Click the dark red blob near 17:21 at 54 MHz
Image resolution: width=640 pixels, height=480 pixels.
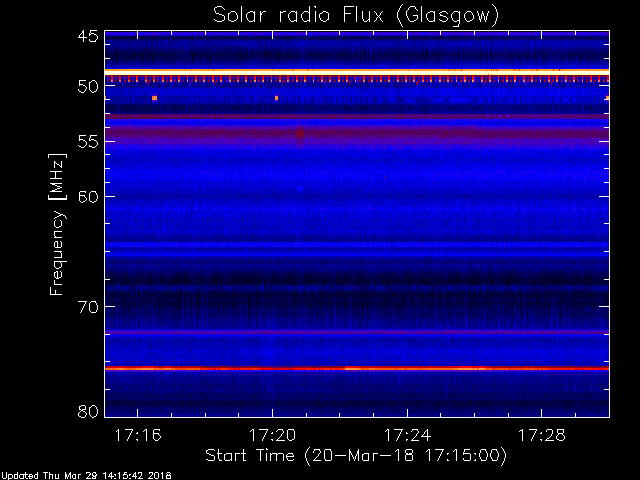coord(300,133)
